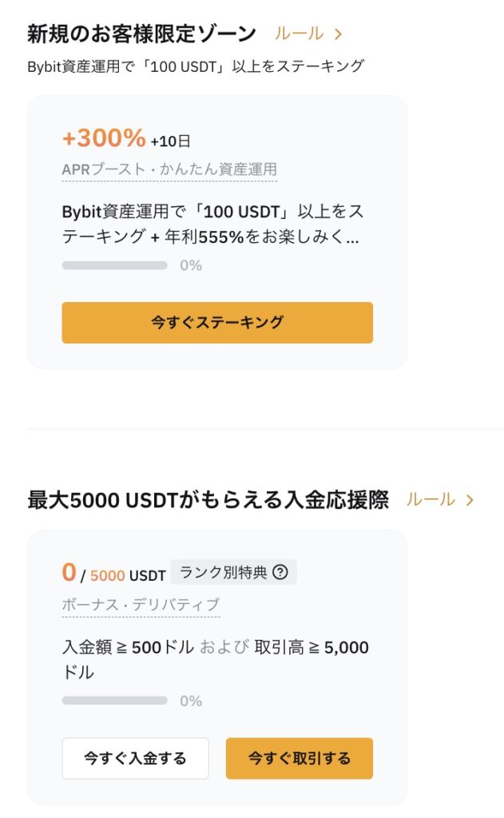Viewport: 504px width, 818px height.
Task: Click the question mark icon beside ランク別特典
Action: click(280, 572)
